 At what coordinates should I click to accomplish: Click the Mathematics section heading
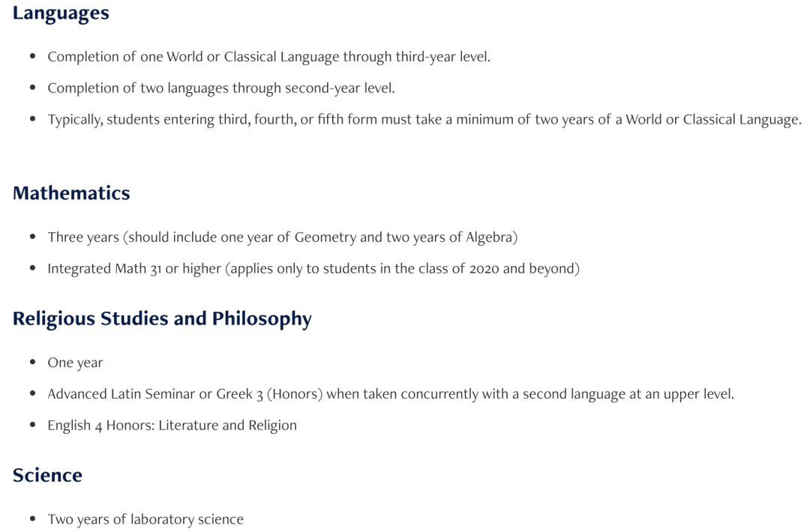tap(71, 193)
